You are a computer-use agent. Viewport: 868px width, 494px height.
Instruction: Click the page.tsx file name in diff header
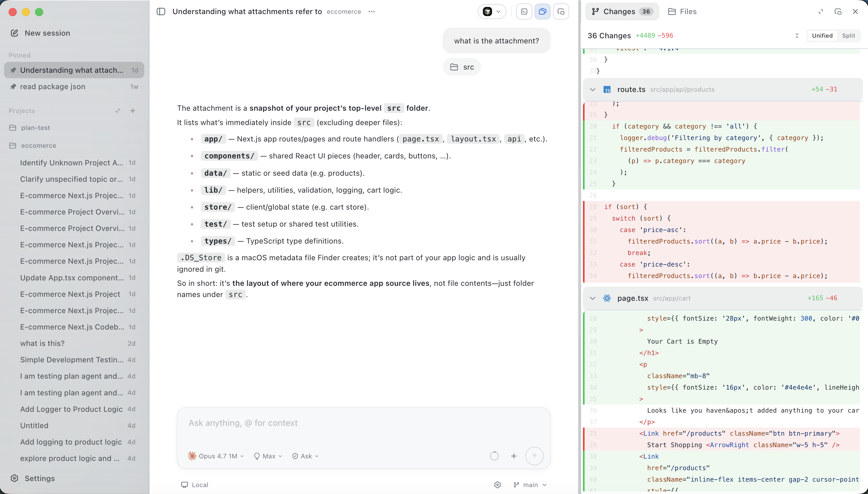point(633,298)
